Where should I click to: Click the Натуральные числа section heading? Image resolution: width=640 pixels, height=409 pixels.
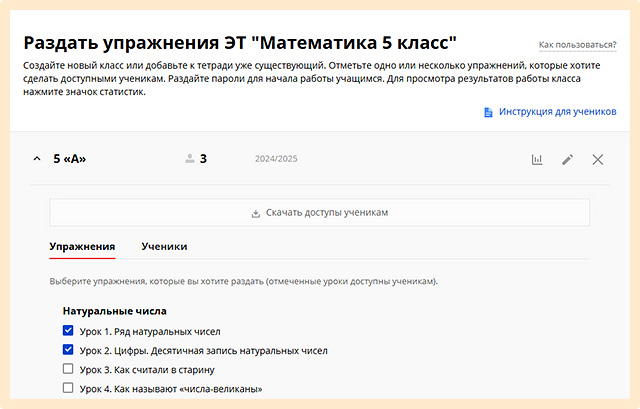click(x=115, y=311)
